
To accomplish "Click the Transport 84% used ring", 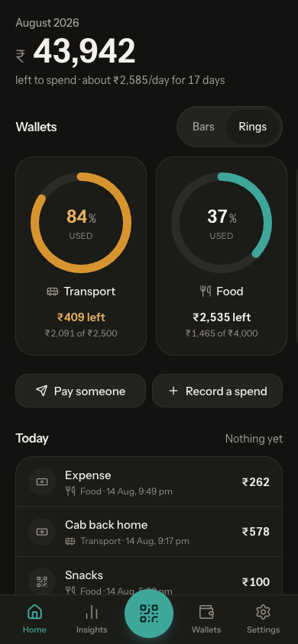I will coord(81,223).
